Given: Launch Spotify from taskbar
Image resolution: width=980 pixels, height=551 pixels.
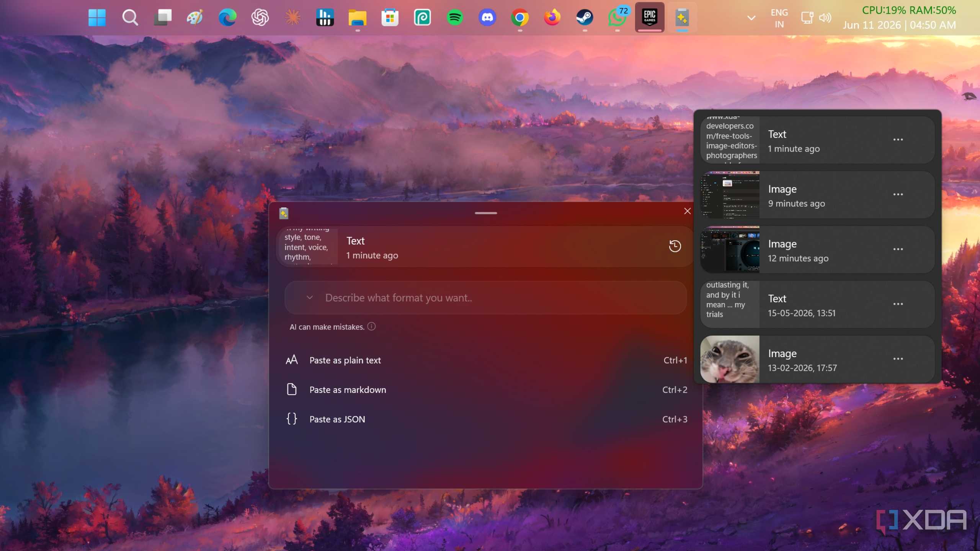Looking at the screenshot, I should click(x=455, y=18).
